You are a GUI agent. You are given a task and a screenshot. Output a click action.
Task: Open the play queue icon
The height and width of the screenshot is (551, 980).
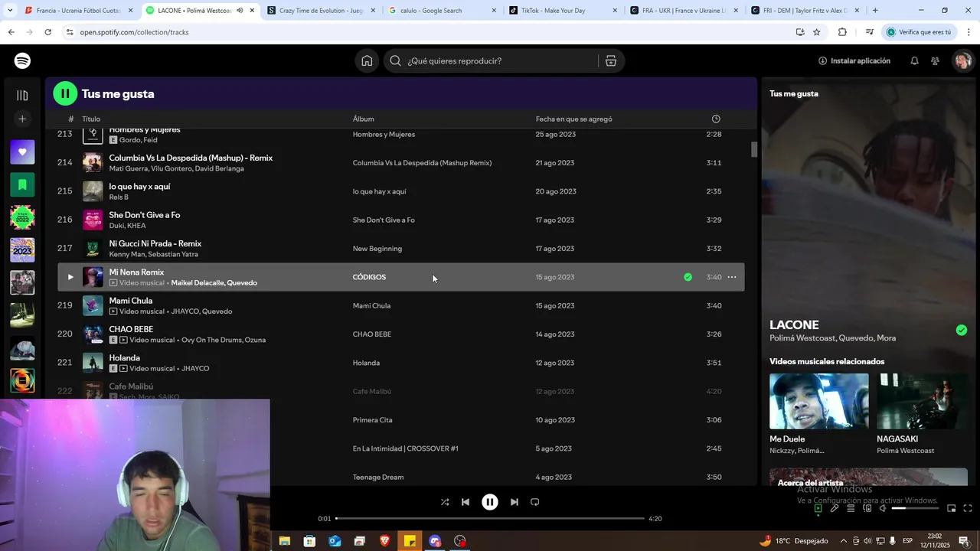851,508
